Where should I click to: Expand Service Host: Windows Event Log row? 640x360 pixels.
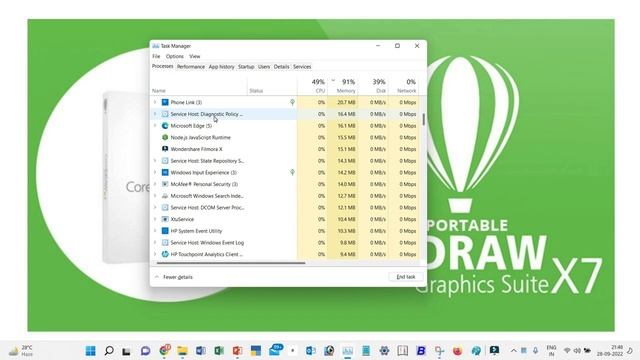click(155, 242)
